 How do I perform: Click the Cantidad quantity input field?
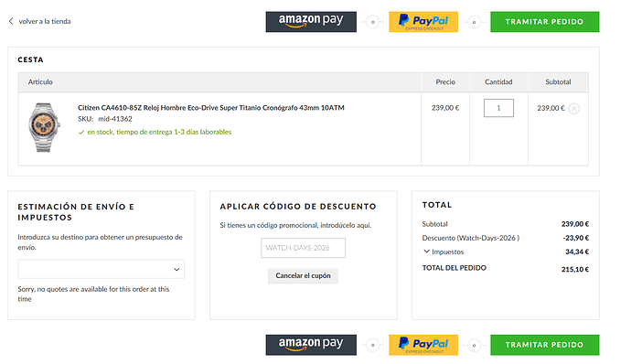[x=498, y=108]
